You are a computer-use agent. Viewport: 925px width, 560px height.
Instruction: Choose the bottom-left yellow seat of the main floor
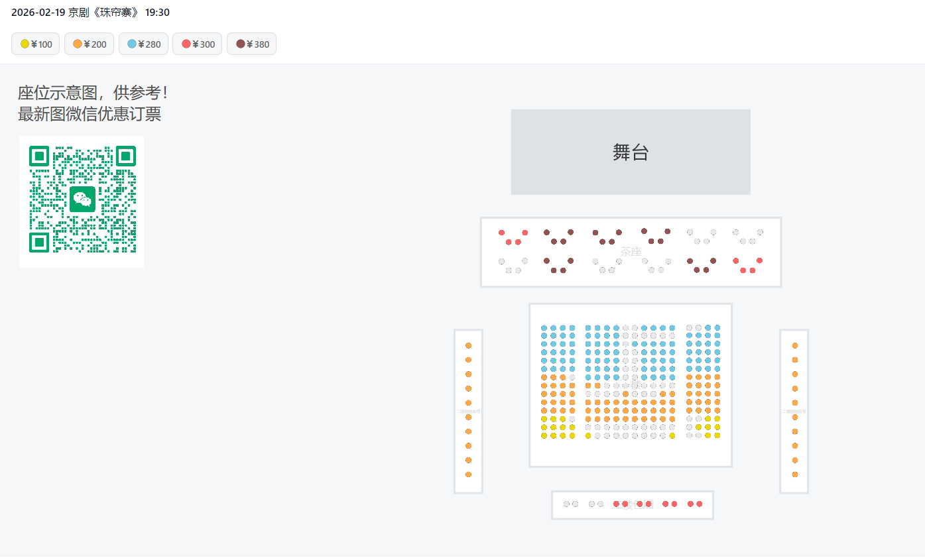coord(544,435)
